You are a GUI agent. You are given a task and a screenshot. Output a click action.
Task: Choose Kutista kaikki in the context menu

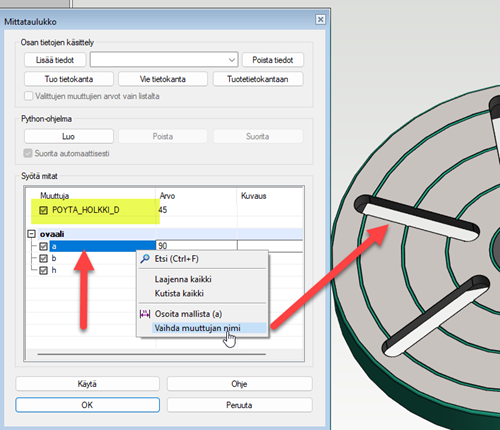point(179,293)
